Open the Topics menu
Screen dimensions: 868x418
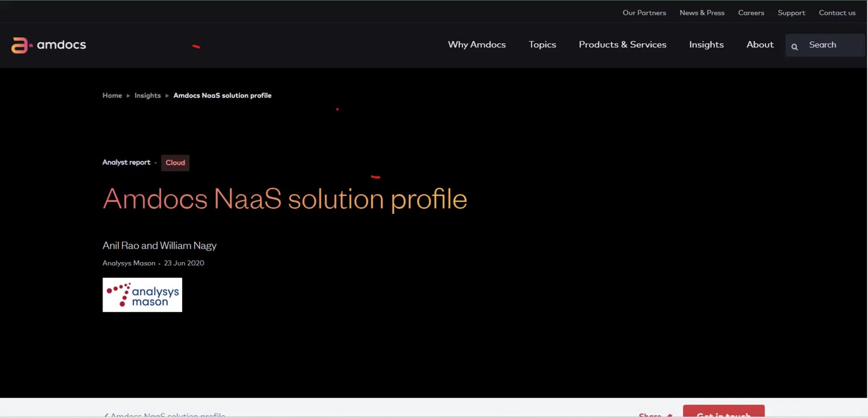(542, 45)
